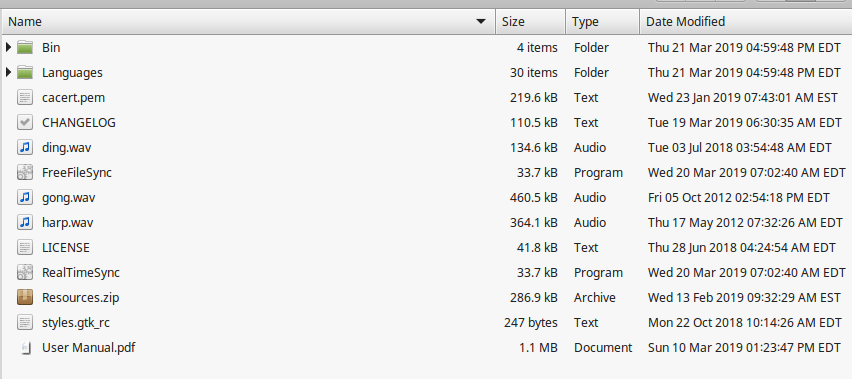Click the 247 bytes size value
Viewport: 852px width, 379px height.
[531, 323]
